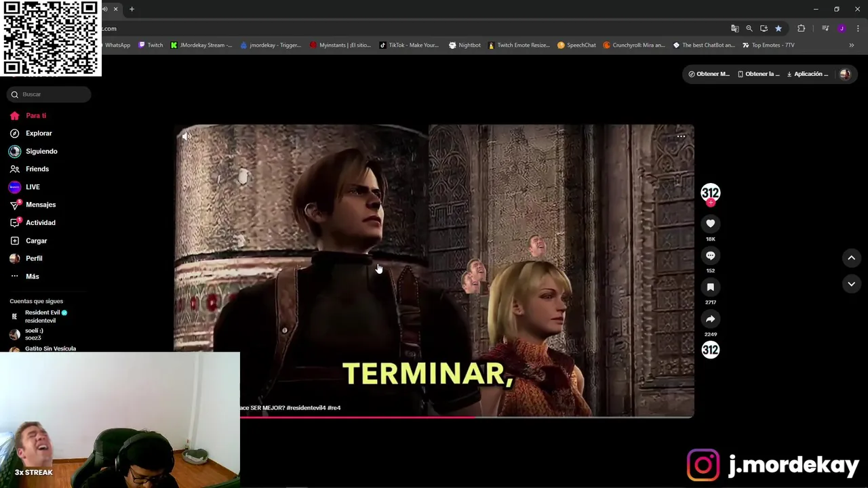Open the Crunchyroll bookmark
Image resolution: width=868 pixels, height=488 pixels.
634,45
